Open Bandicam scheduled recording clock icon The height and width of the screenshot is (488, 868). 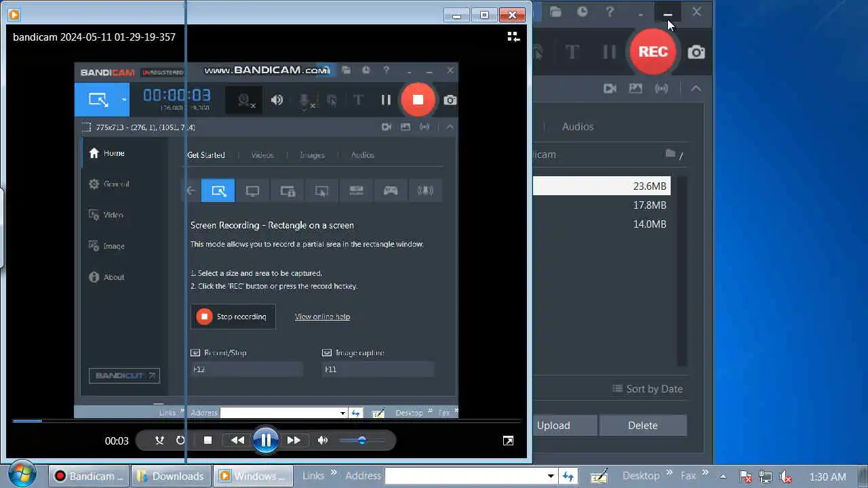pyautogui.click(x=583, y=12)
